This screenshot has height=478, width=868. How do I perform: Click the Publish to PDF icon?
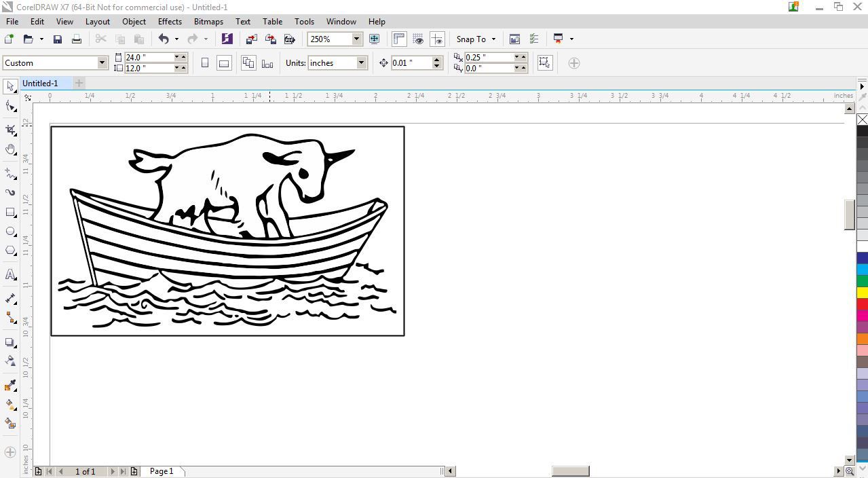click(x=290, y=39)
